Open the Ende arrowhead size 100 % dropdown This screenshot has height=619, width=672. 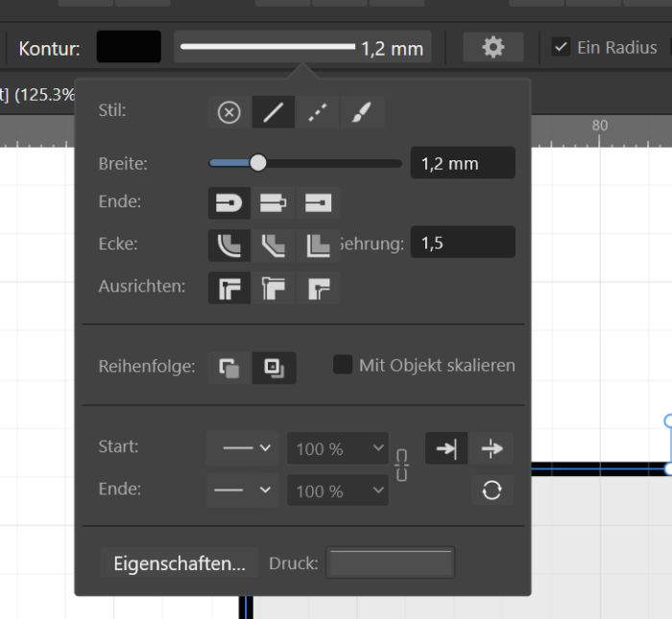tap(338, 490)
